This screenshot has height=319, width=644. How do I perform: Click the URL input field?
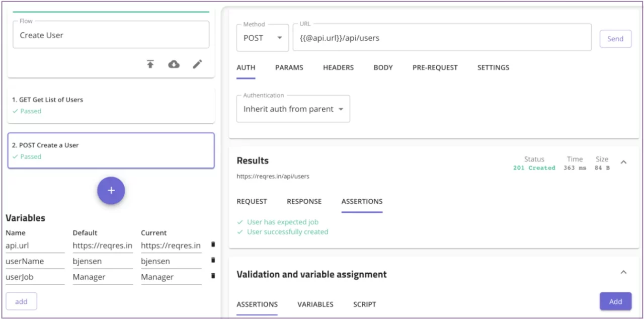pos(442,38)
